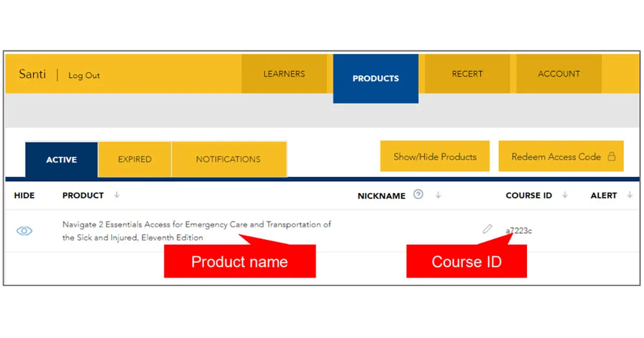Screen dimensions: 644x338
Task: Click the lock icon on Redeem Access Code
Action: 611,156
